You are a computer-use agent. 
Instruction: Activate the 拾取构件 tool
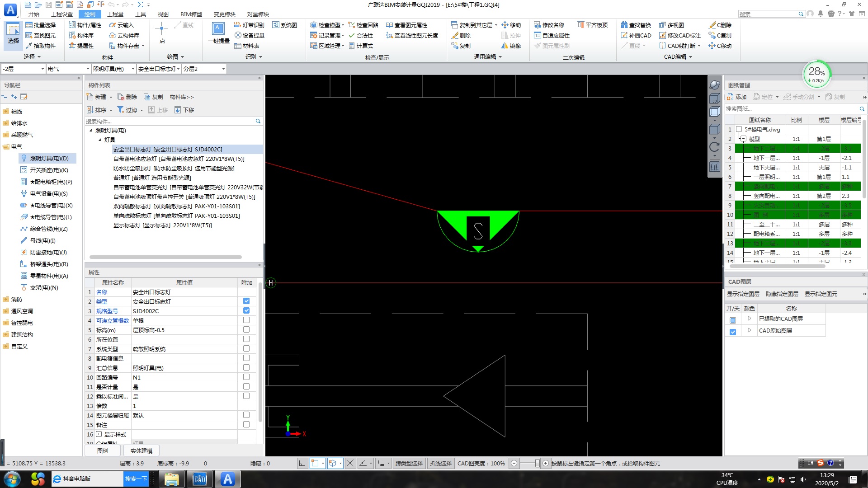point(40,46)
